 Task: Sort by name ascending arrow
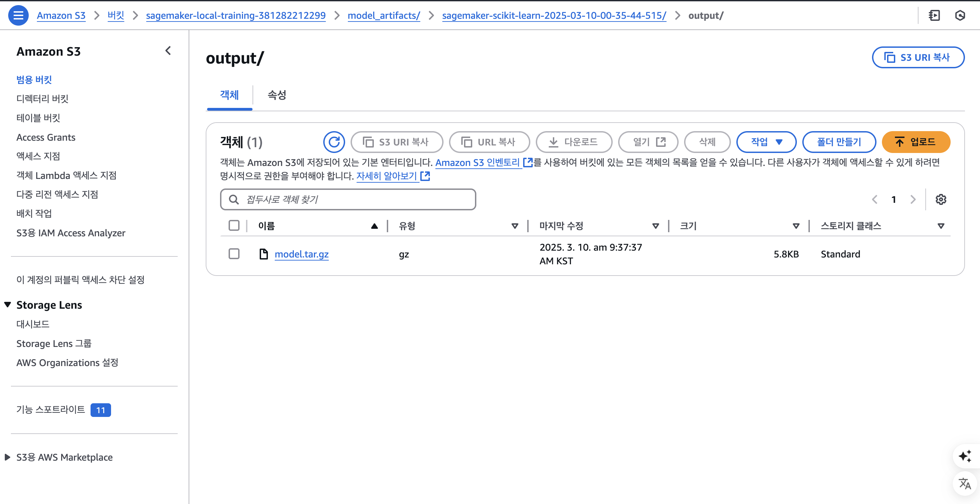click(x=375, y=226)
